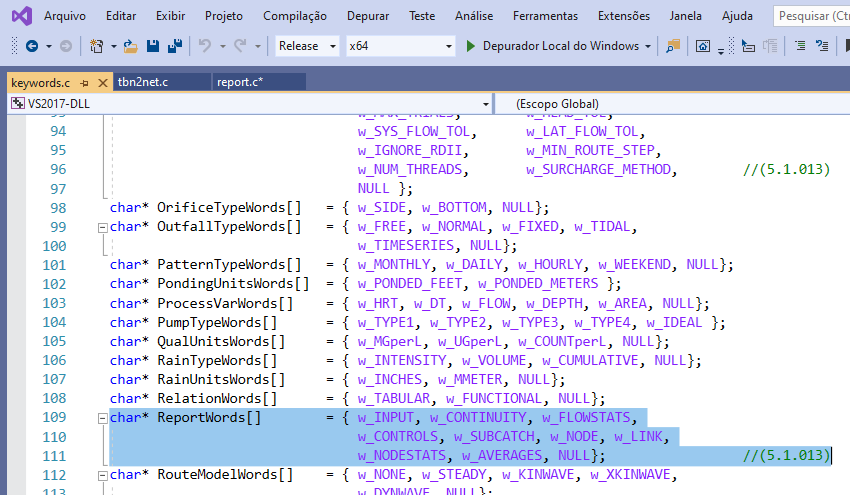Click the greyed parameter info icon
This screenshot has height=495, width=850.
(770, 46)
